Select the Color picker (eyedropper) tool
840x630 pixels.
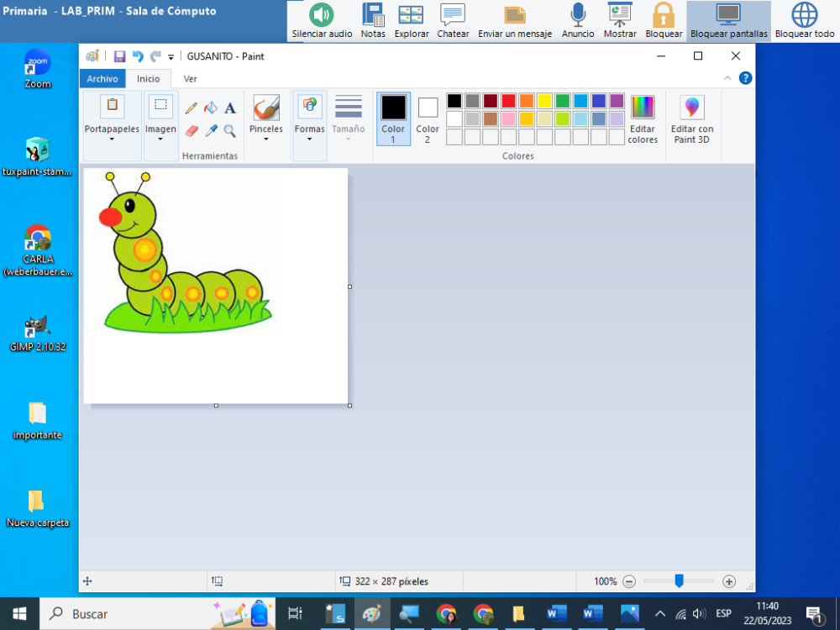coord(212,131)
